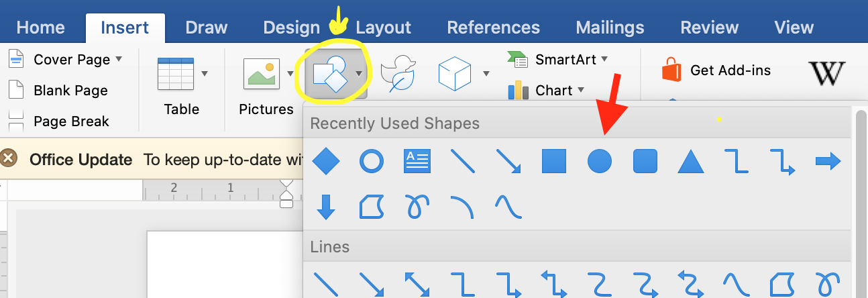The width and height of the screenshot is (868, 298).
Task: Click the Wikipedia add-in icon
Action: coord(826,74)
